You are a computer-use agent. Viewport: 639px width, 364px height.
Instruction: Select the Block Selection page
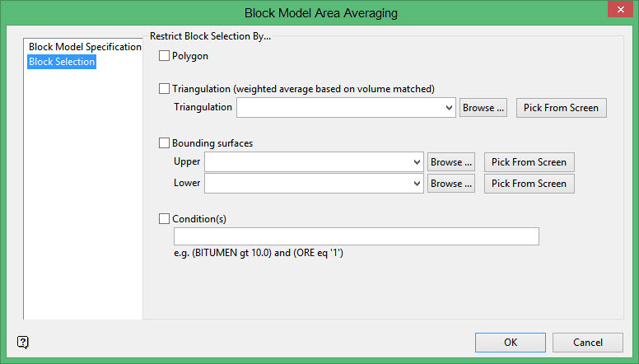(x=62, y=62)
